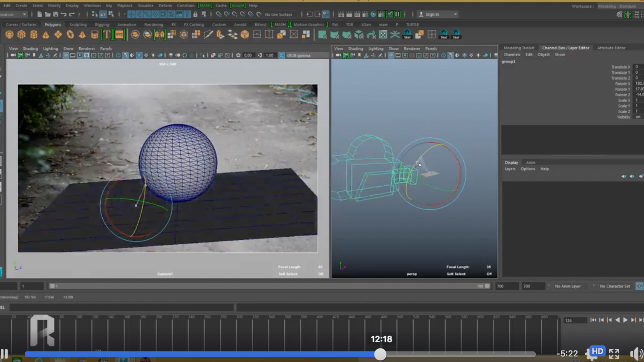Switch to the Attribute Editor tab

(611, 48)
